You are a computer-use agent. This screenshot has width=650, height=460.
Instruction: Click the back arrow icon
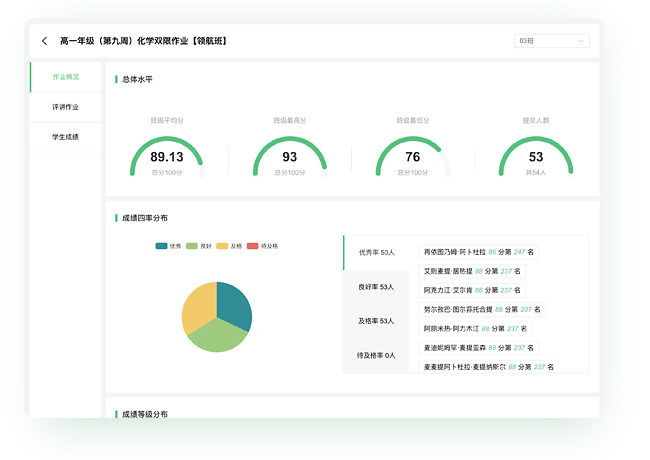click(x=44, y=41)
